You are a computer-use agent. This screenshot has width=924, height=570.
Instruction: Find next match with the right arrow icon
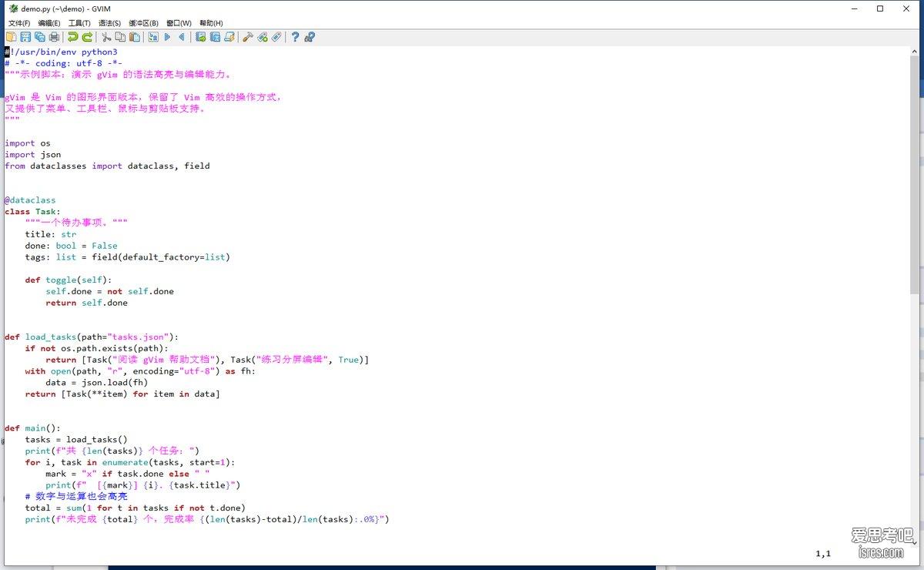(x=167, y=37)
